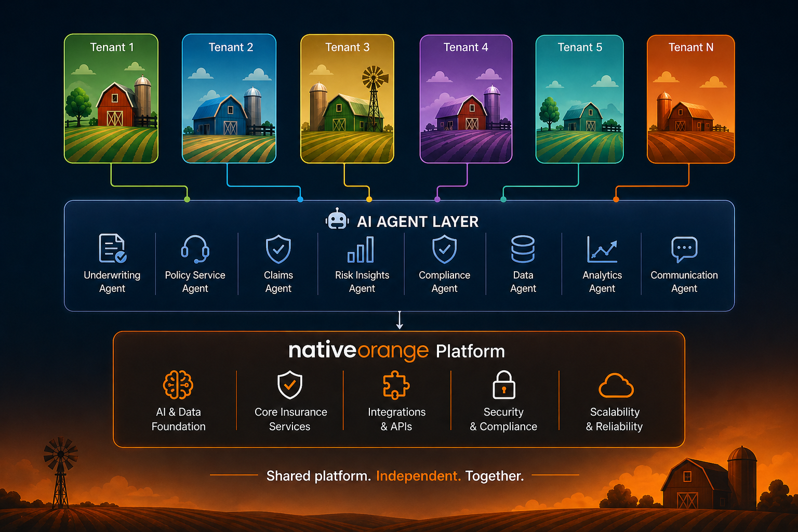Click the word 'Together.' in tagline
The width and height of the screenshot is (798, 532).
point(495,476)
